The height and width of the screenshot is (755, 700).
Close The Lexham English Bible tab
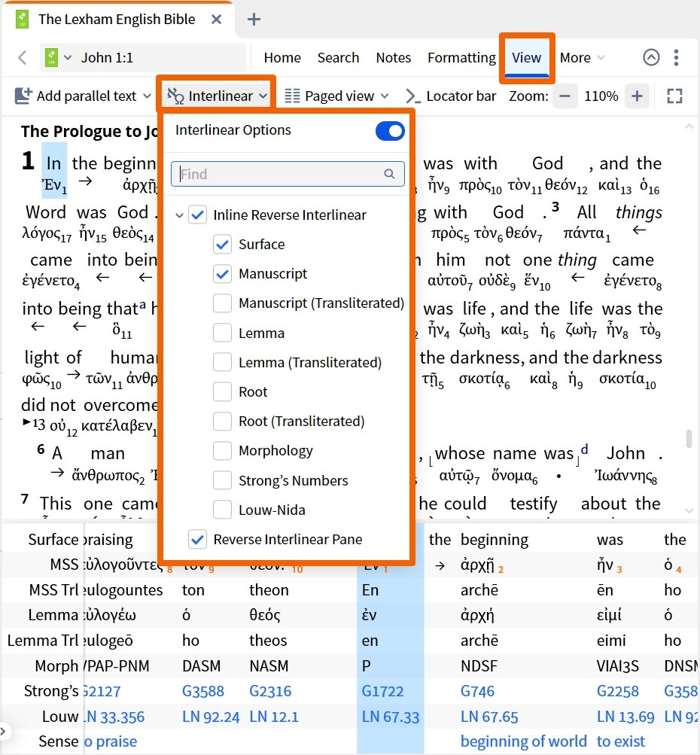[217, 20]
